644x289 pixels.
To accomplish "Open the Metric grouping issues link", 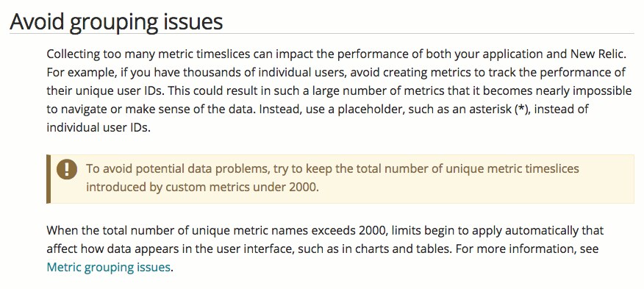I will (108, 267).
